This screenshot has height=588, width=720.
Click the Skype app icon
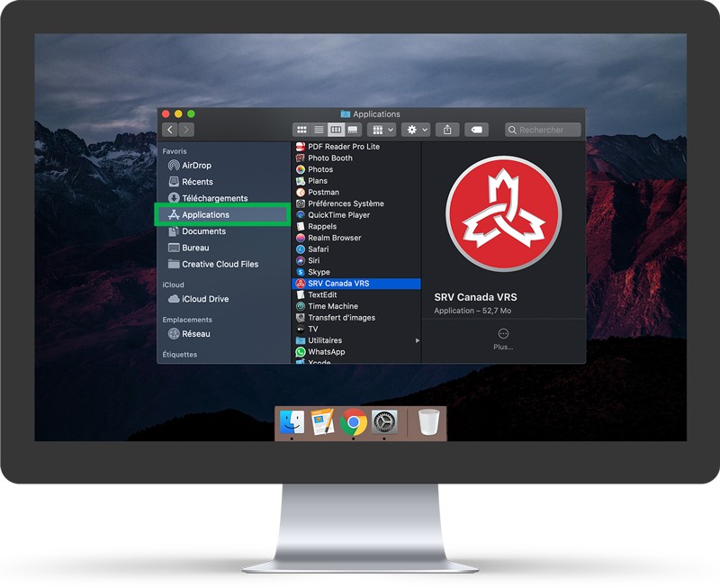[301, 272]
